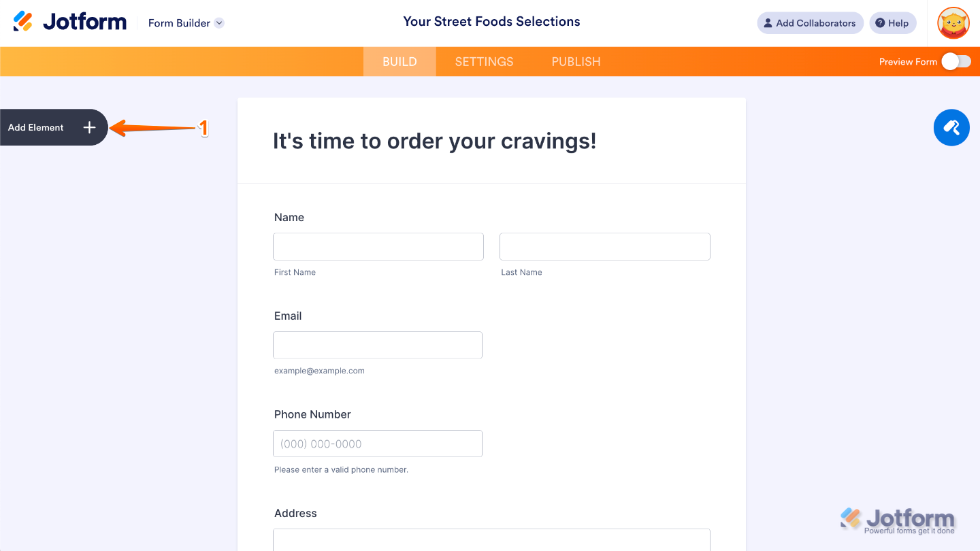
Task: Click the First Name input field
Action: pyautogui.click(x=378, y=246)
